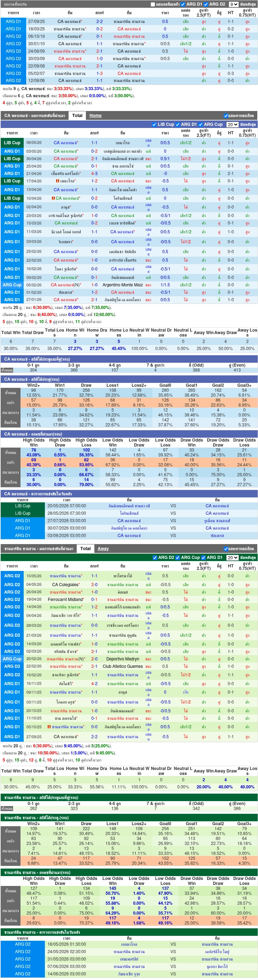The image size is (258, 980).
Task: Click the Argentino Monte Maiz team link
Action: pyautogui.click(x=123, y=285)
